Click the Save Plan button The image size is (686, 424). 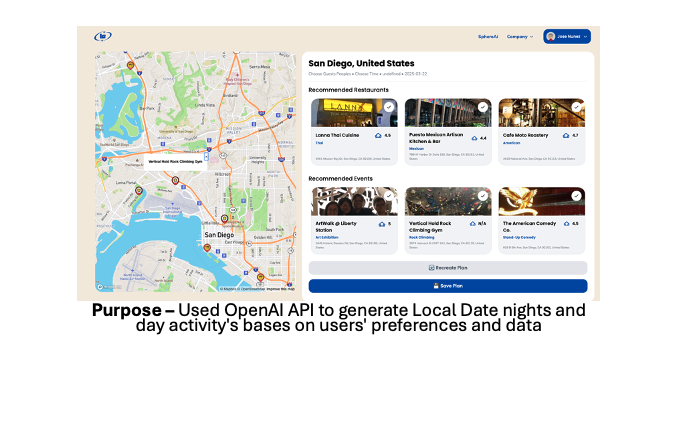[447, 285]
